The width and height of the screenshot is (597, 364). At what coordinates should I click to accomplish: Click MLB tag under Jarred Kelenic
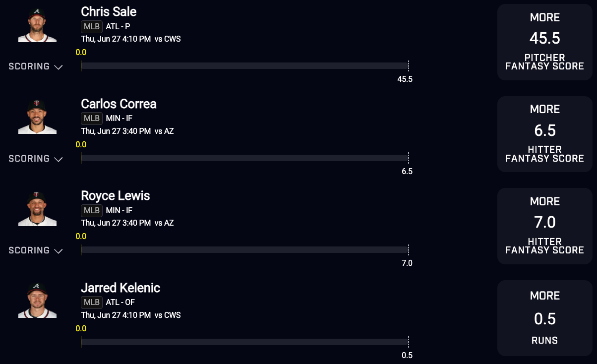click(x=92, y=302)
